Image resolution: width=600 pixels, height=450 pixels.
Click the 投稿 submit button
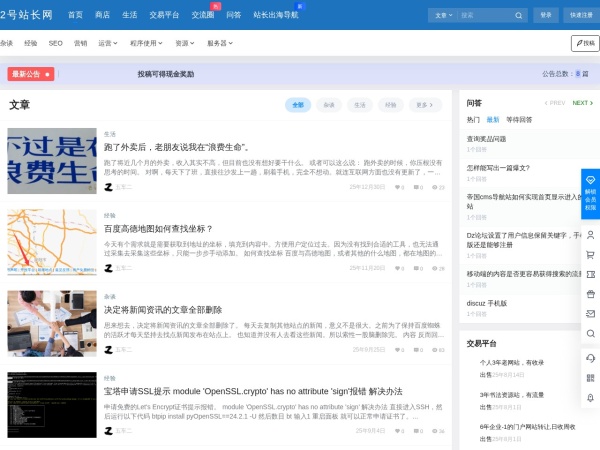point(585,43)
